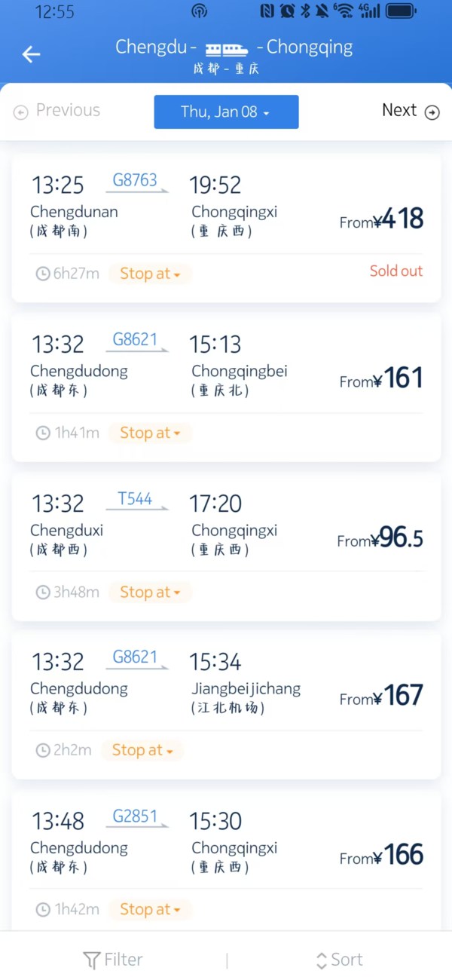452x980 pixels.
Task: Open train number G8621 to Chongqingbei
Action: (135, 340)
